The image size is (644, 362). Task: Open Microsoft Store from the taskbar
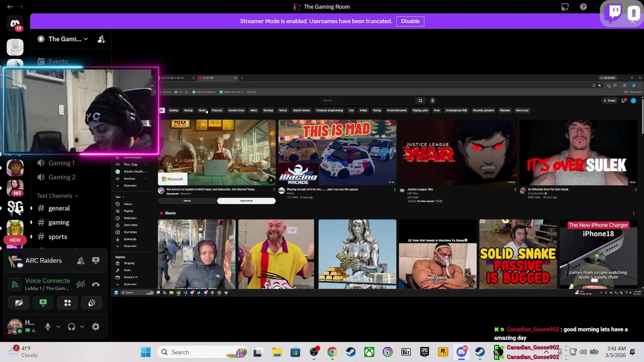[295, 352]
